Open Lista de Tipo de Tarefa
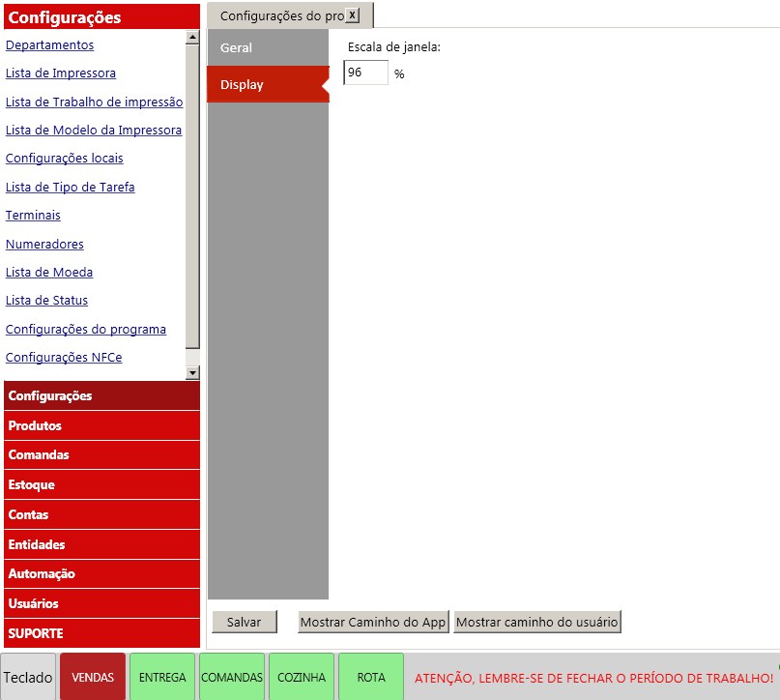Screen dimensions: 780x700 click(71, 187)
